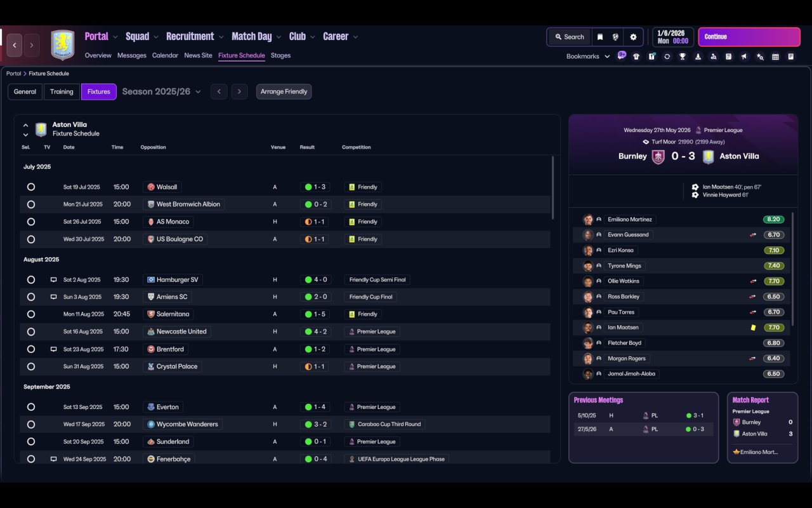Select the West Bromwich Albion fixture radio
This screenshot has height=508, width=812.
coord(31,204)
